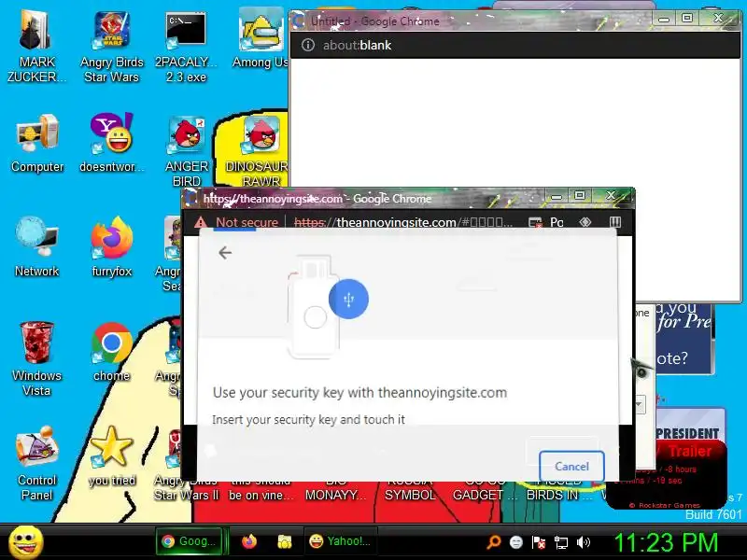The image size is (747, 560).
Task: Select the Control Panel desktop icon
Action: click(36, 463)
